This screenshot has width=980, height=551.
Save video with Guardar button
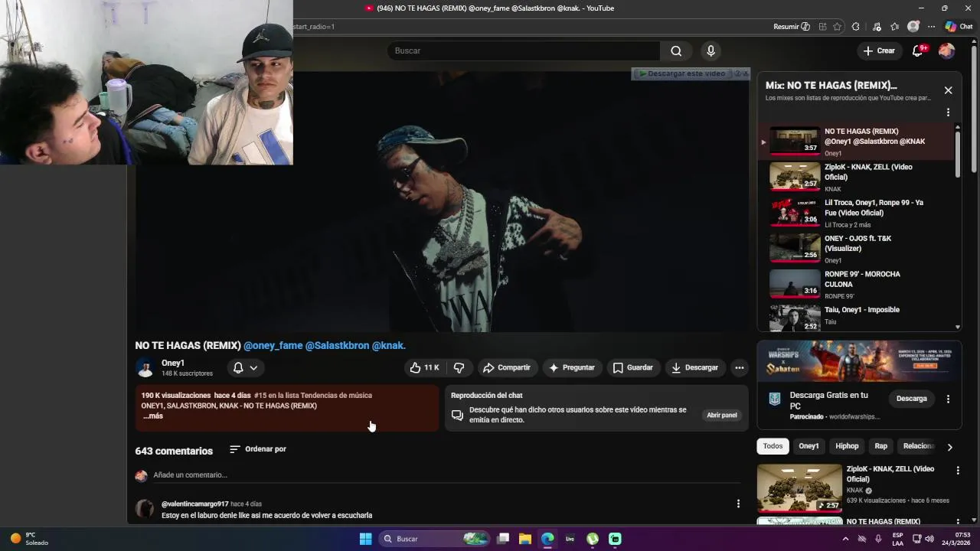coord(633,368)
